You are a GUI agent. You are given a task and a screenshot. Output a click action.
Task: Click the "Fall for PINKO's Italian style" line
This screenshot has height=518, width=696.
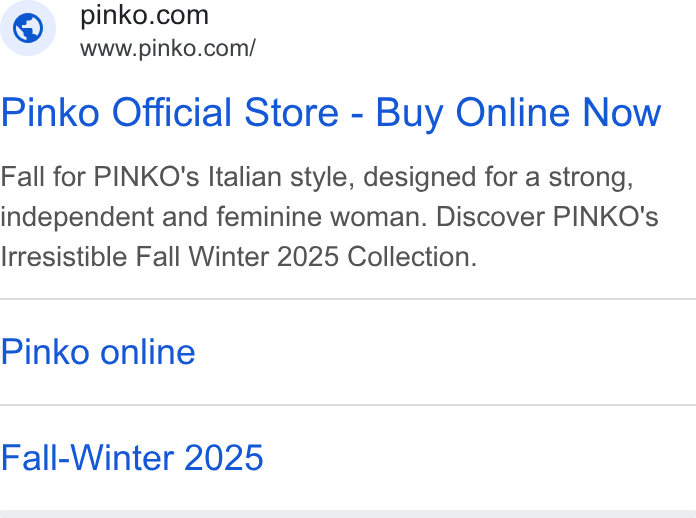pos(317,177)
